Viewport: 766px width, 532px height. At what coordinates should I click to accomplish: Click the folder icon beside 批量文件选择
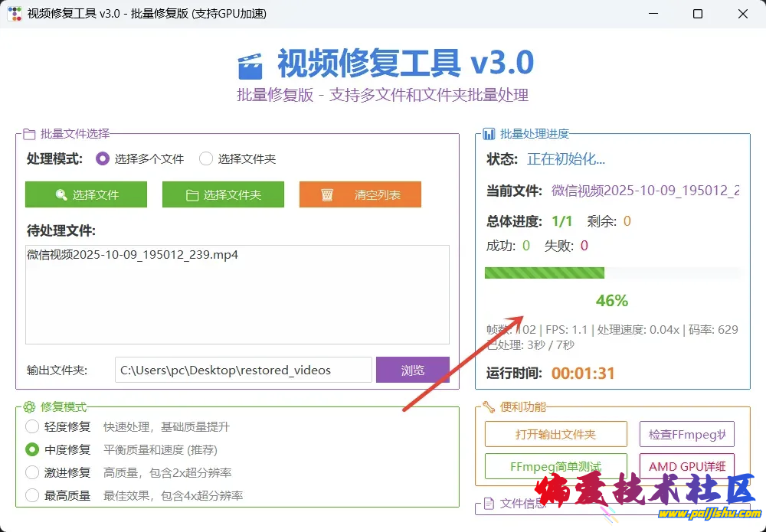coord(29,134)
